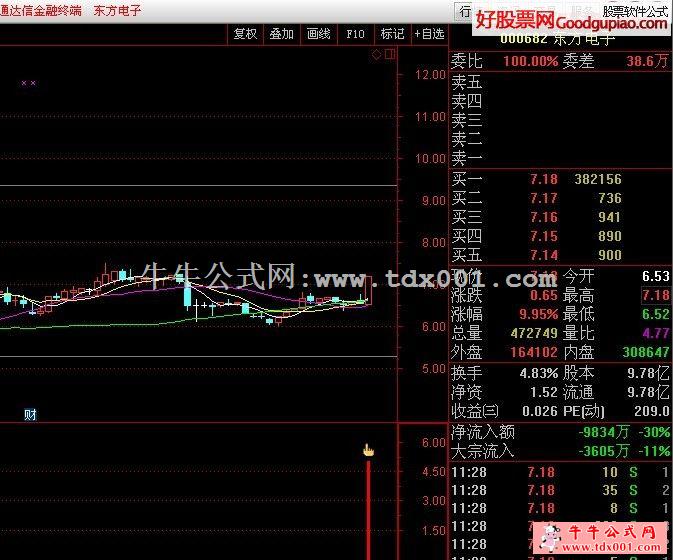The image size is (673, 560).
Task: Click 买一 price 7.18
Action: point(544,179)
